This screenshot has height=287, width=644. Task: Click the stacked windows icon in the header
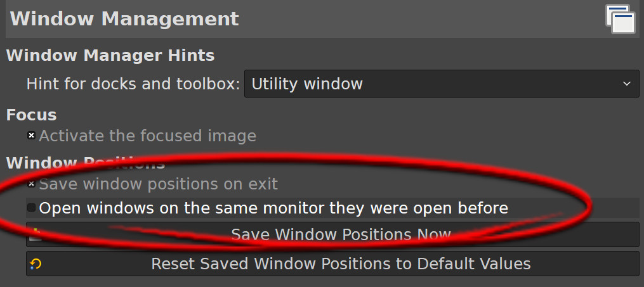pos(620,18)
